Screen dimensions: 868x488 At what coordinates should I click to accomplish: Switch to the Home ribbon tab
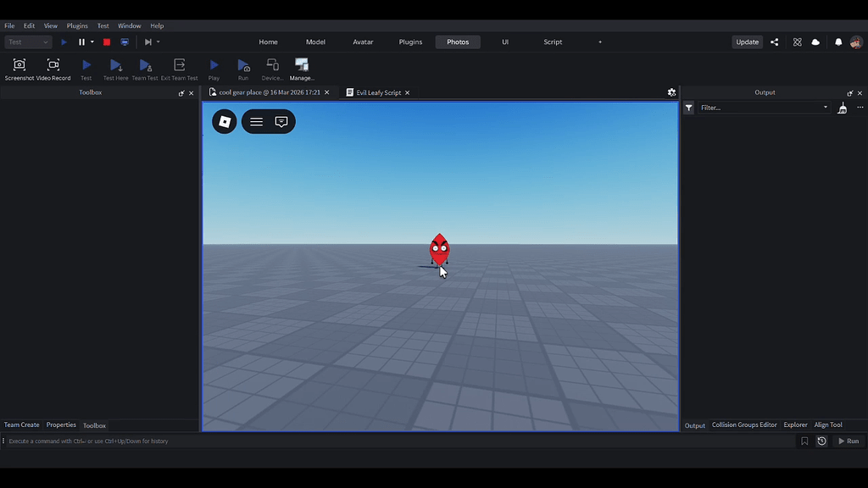pyautogui.click(x=269, y=42)
